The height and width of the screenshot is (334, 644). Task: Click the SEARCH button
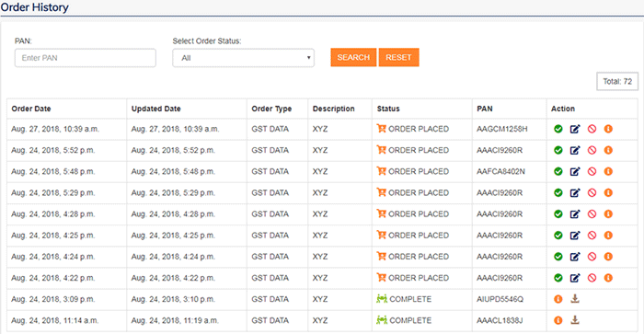coord(353,57)
